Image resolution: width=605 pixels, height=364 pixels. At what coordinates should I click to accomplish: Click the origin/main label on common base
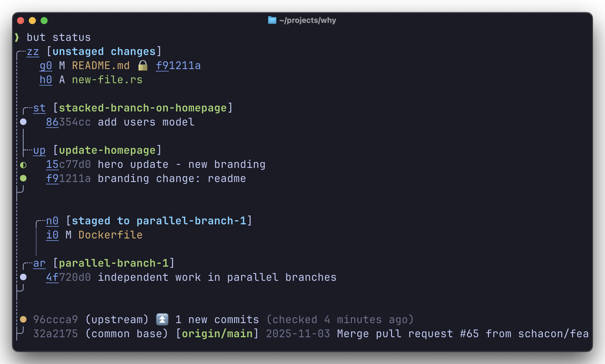[x=217, y=334]
